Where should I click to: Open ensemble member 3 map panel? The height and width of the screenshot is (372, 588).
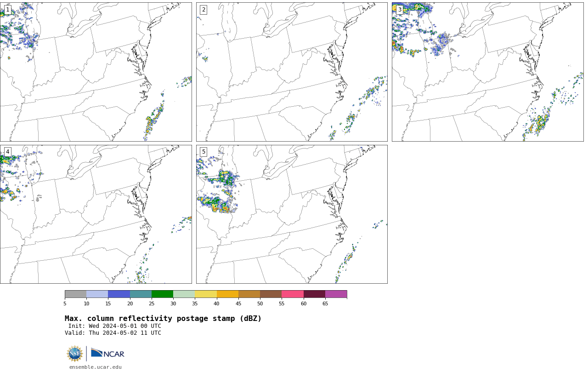(487, 72)
